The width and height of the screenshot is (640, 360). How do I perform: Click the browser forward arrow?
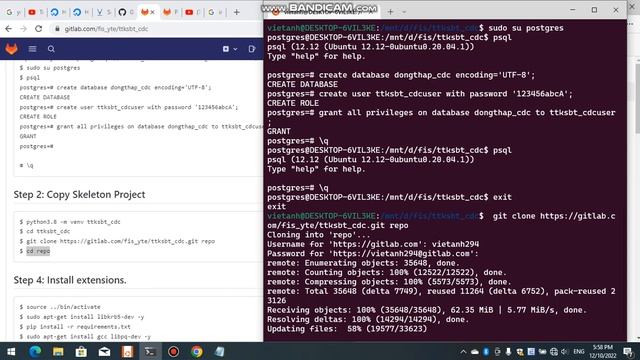pyautogui.click(x=23, y=29)
